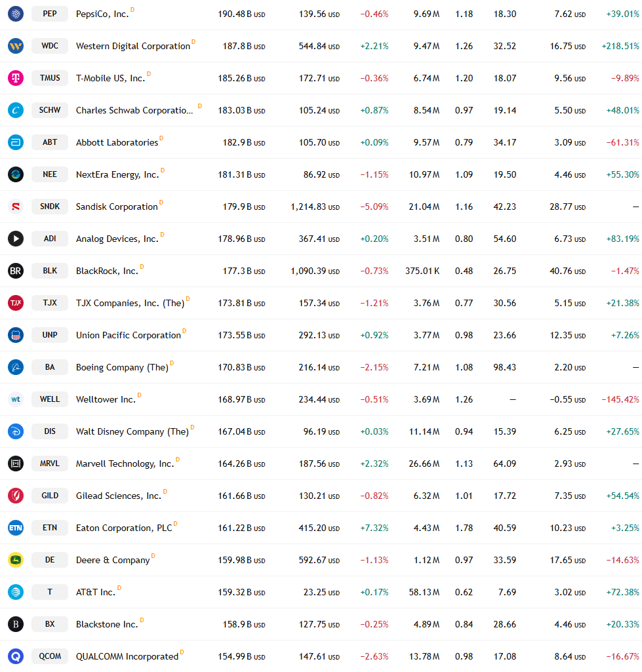
Task: Click Western Digital growth +218.51%
Action: pos(620,47)
